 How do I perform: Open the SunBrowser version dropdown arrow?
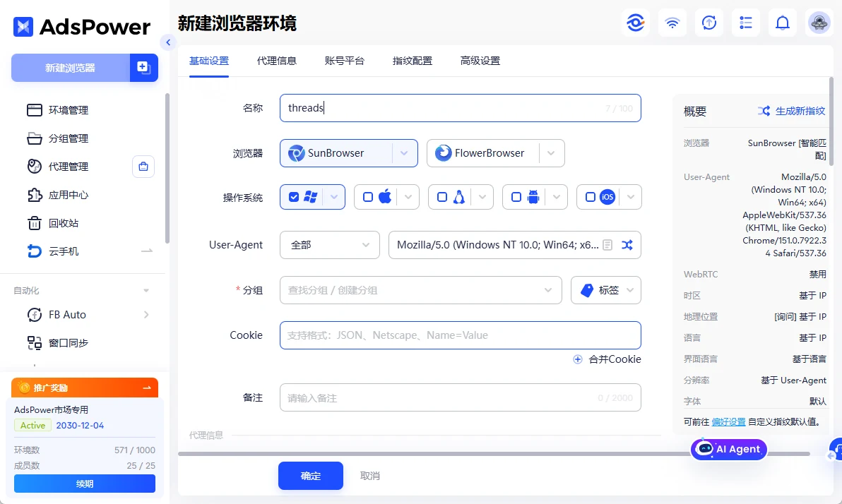point(404,153)
